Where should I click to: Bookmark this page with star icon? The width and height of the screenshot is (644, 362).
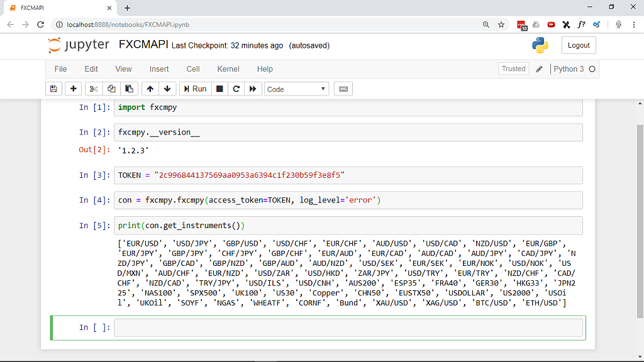click(501, 25)
